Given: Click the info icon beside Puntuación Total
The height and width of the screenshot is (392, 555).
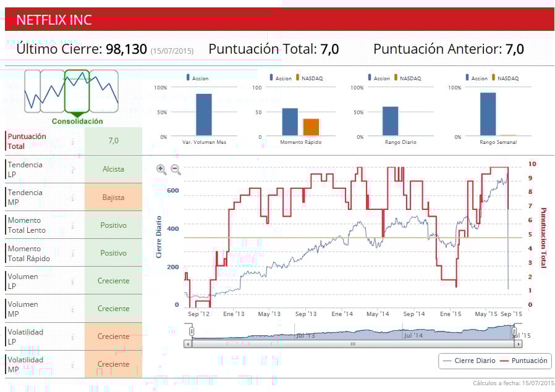Looking at the screenshot, I should click(72, 141).
